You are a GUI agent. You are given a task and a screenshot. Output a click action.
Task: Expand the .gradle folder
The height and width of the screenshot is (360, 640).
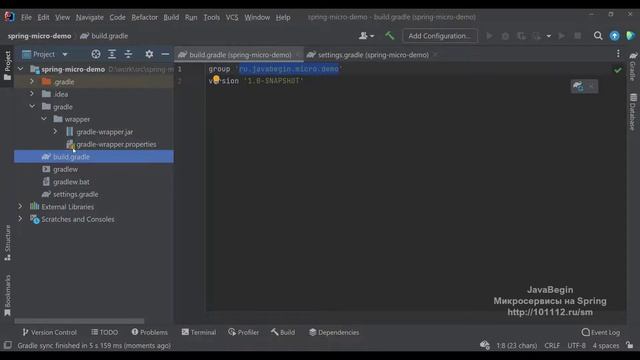point(32,82)
